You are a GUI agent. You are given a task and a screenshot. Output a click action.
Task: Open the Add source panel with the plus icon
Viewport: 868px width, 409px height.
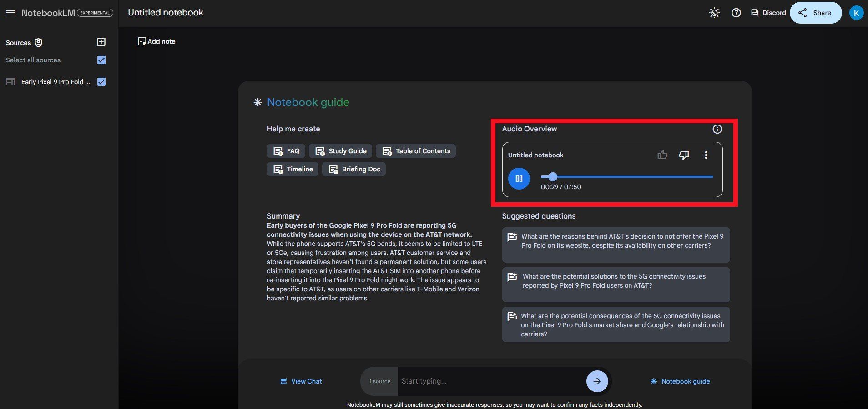click(101, 42)
